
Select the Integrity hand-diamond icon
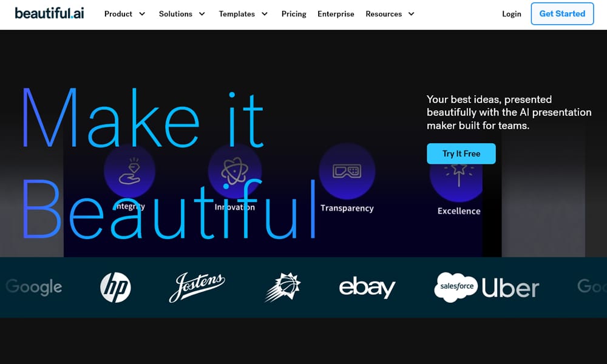(x=130, y=170)
